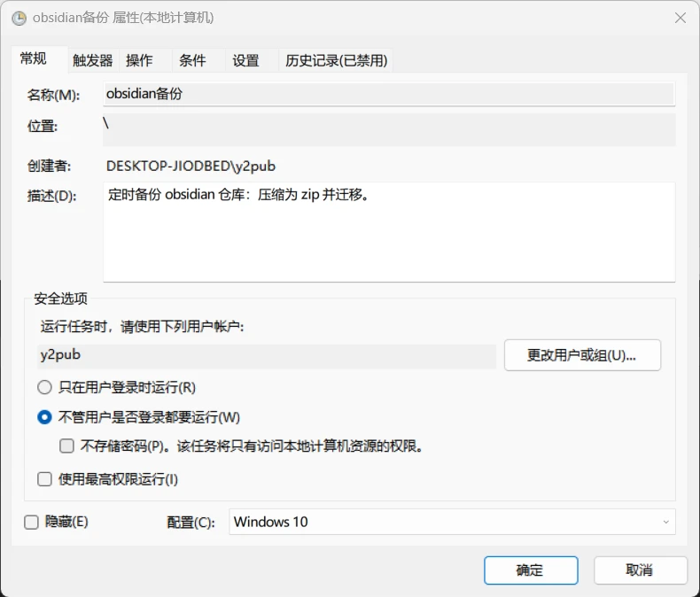Expand the 配置 dropdown showing Windows 10
700x597 pixels.
coord(452,522)
